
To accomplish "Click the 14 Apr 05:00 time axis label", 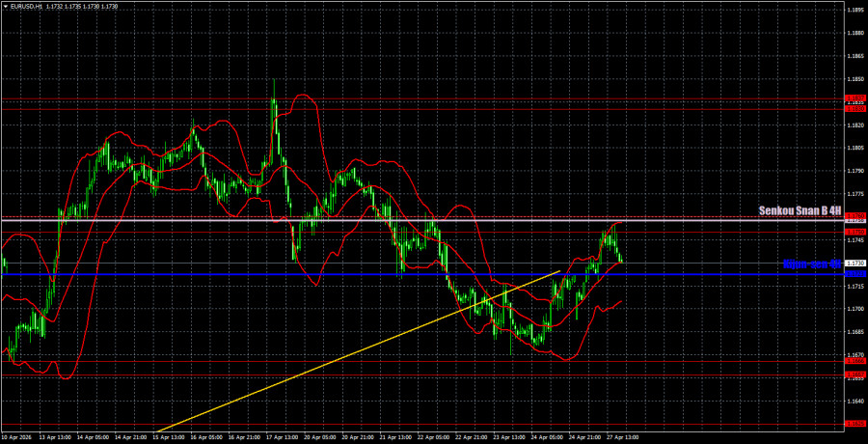I will (x=91, y=437).
